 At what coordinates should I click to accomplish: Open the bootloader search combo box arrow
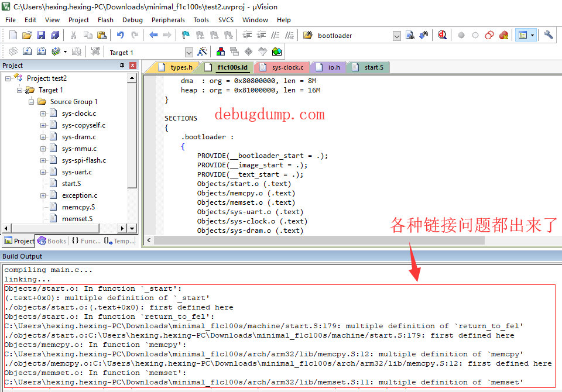point(396,36)
